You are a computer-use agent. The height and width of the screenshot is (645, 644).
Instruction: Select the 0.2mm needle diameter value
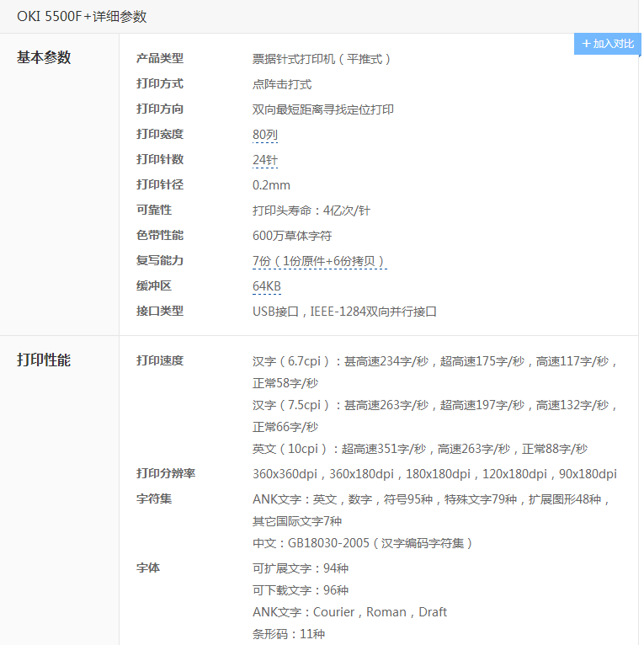point(271,185)
